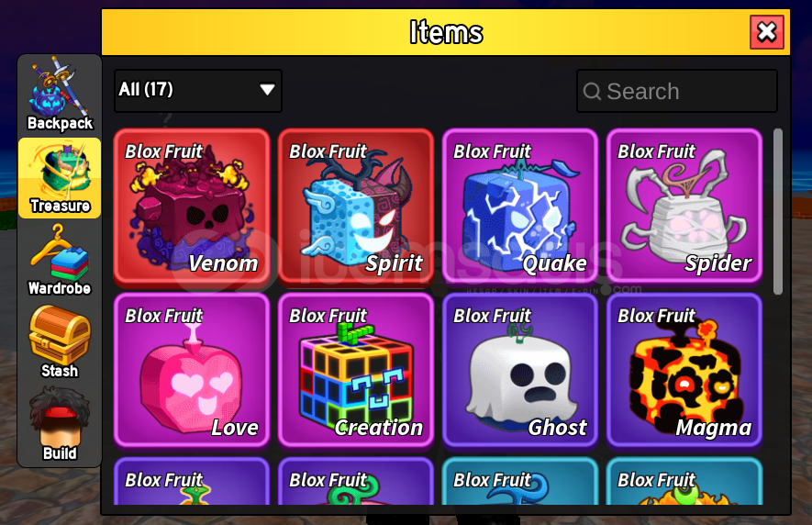The width and height of the screenshot is (812, 525).
Task: Select the Treasure sidebar tab
Action: tap(60, 178)
